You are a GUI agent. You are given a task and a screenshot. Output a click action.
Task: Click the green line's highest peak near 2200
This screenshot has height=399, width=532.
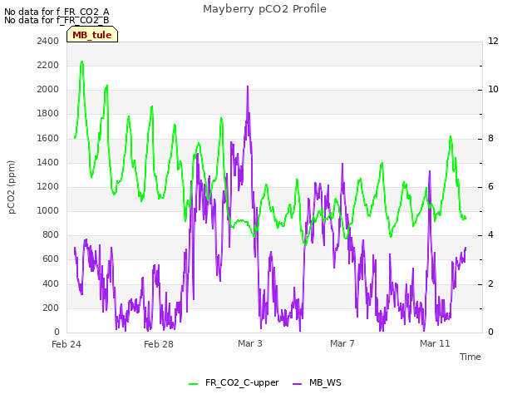click(81, 62)
